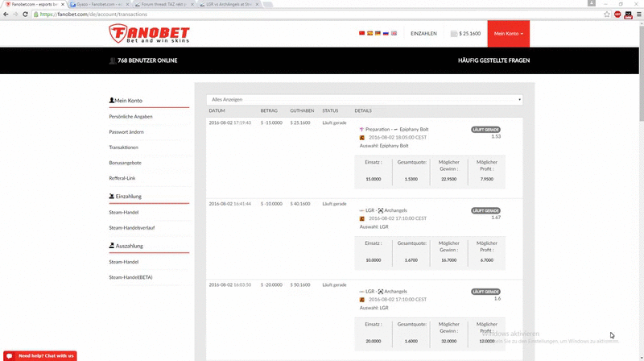Open Bonusangebote in the sidebar
Image resolution: width=644 pixels, height=361 pixels.
coord(126,163)
